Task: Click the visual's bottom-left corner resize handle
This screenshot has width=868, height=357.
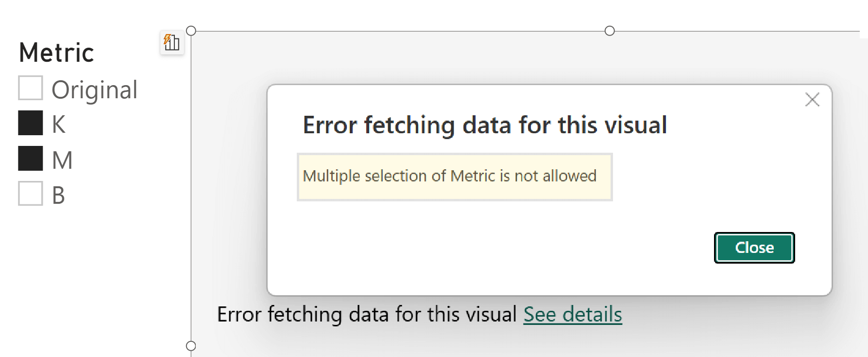Action: (191, 346)
